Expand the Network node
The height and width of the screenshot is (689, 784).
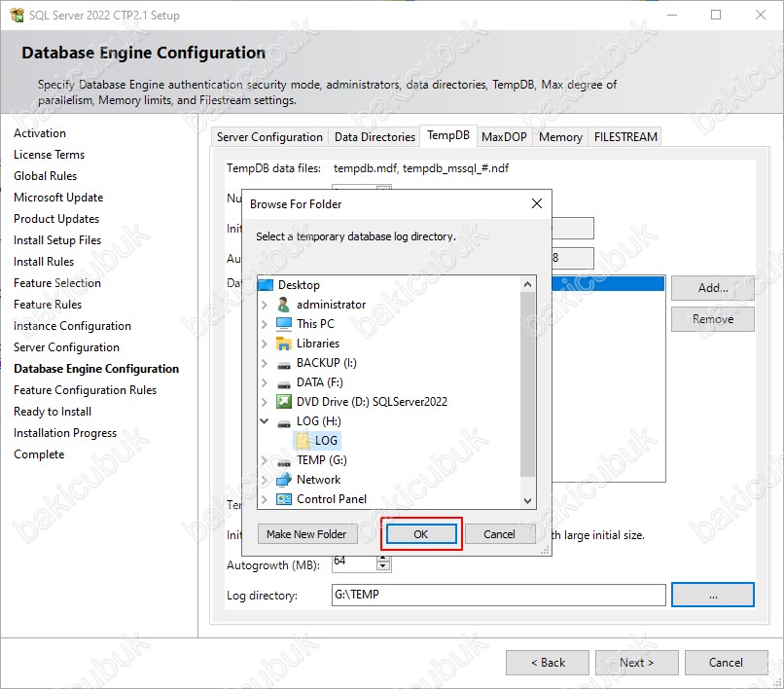[x=265, y=480]
